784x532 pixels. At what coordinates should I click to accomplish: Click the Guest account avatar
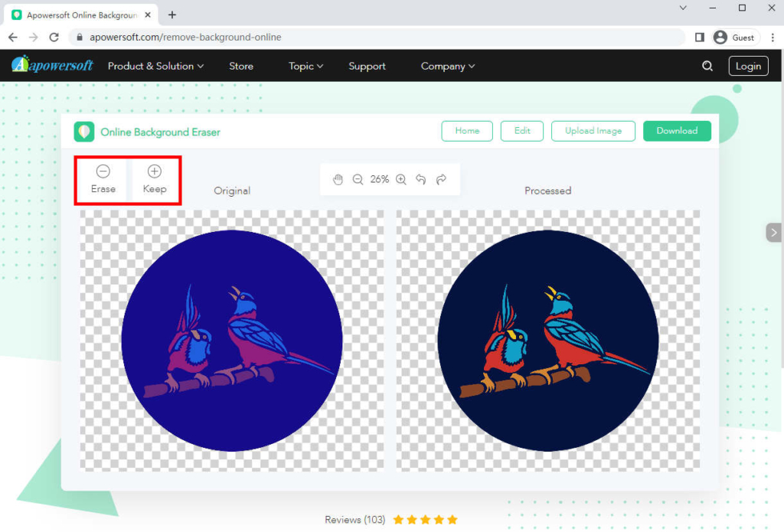pyautogui.click(x=720, y=37)
